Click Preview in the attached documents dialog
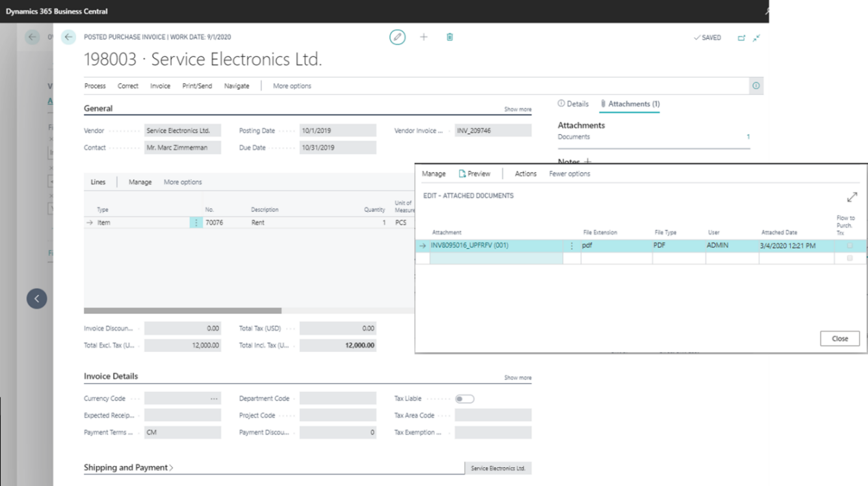868x486 pixels. (x=475, y=174)
